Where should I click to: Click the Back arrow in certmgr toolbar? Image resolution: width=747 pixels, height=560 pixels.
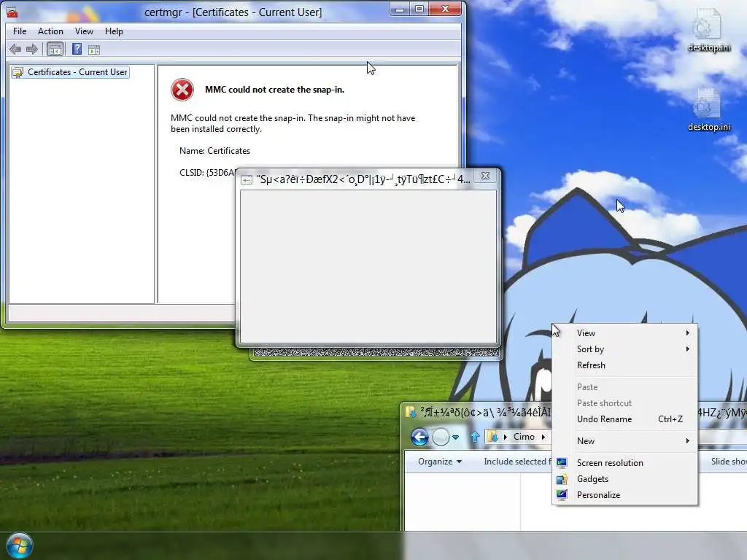[15, 49]
